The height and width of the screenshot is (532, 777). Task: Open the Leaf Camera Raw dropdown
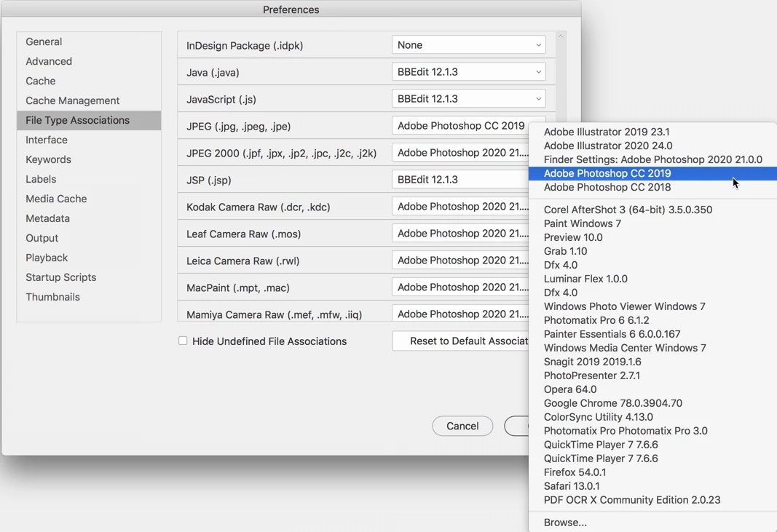click(x=461, y=234)
